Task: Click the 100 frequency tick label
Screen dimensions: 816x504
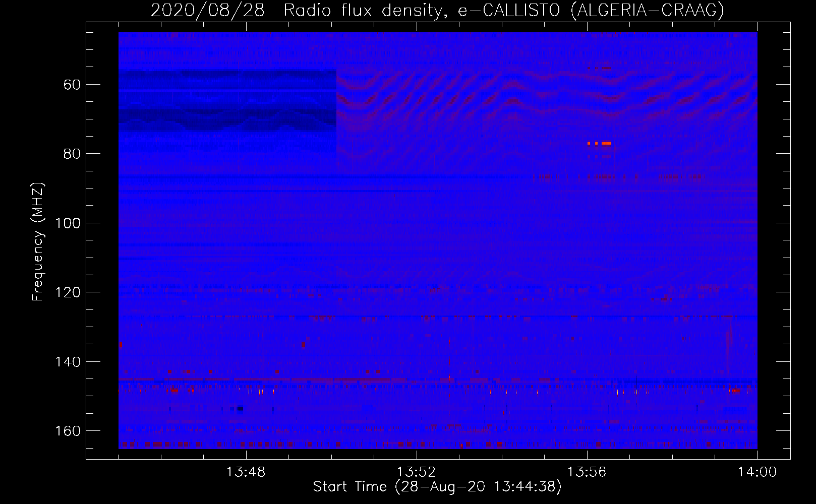Action: click(x=68, y=223)
